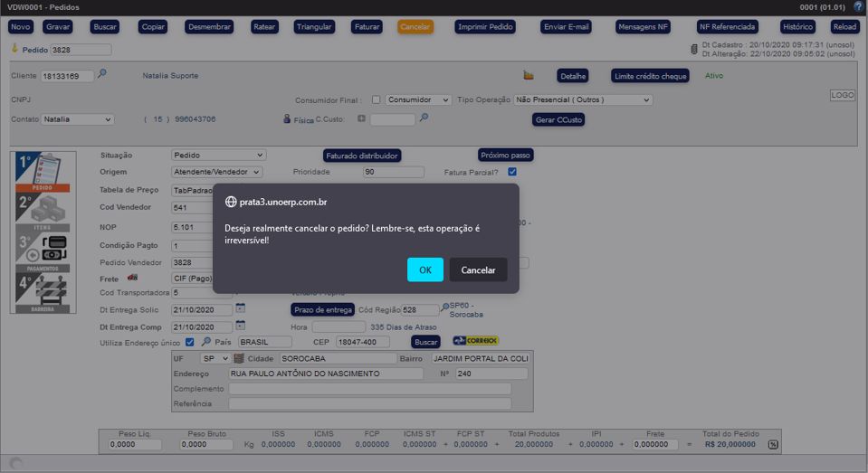The height and width of the screenshot is (473, 868).
Task: Dismiss dialog with Cancelar button
Action: [478, 270]
